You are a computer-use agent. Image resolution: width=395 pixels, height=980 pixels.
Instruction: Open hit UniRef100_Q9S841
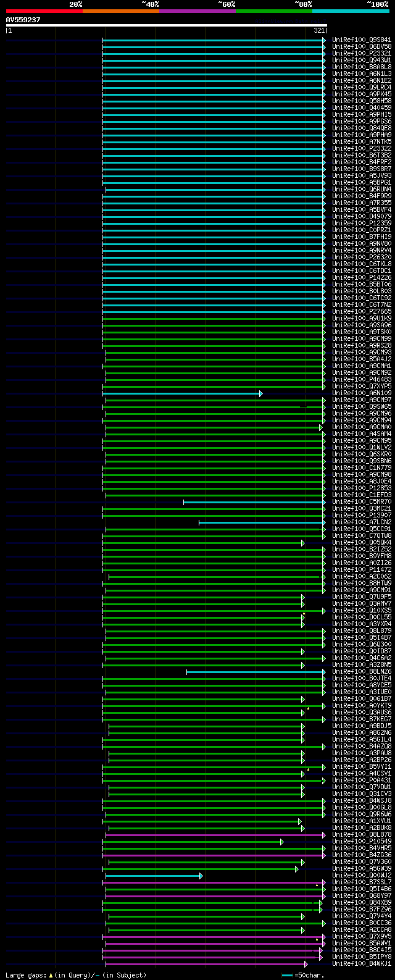[x=362, y=40]
